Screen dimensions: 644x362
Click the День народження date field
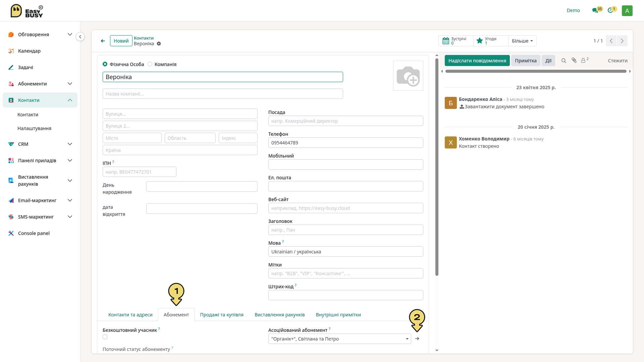point(202,187)
